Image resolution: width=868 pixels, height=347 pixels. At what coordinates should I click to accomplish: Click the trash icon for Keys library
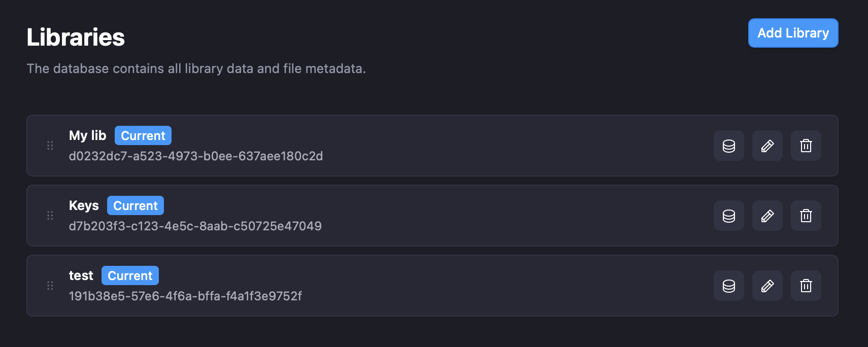tap(806, 216)
